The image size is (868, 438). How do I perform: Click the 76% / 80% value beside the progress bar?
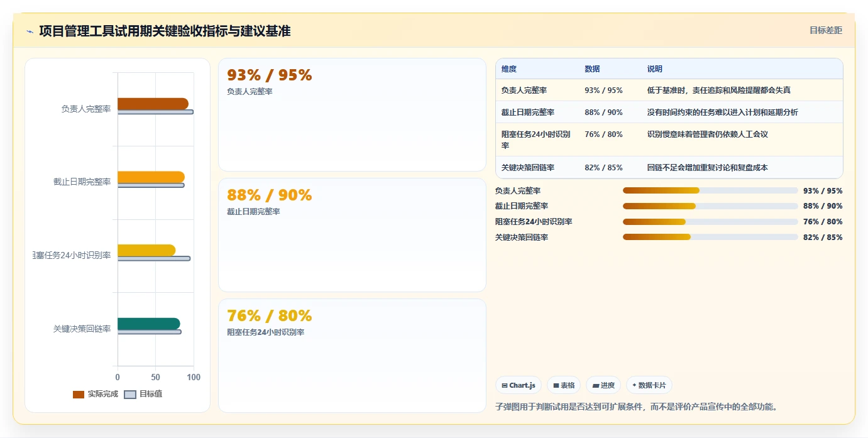click(x=823, y=222)
